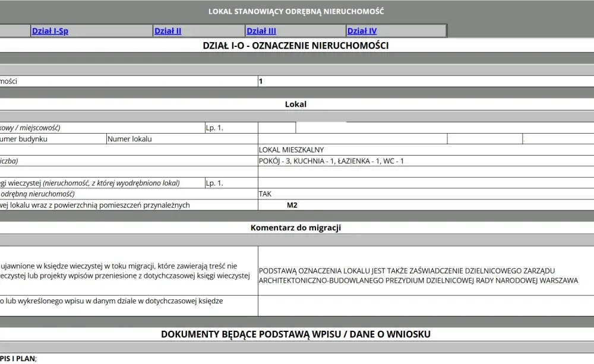Select the ARCHITEKTONICZNO-BUDOWLANEGO PREZYDIUM text line
This screenshot has height=364, width=594.
tap(418, 281)
